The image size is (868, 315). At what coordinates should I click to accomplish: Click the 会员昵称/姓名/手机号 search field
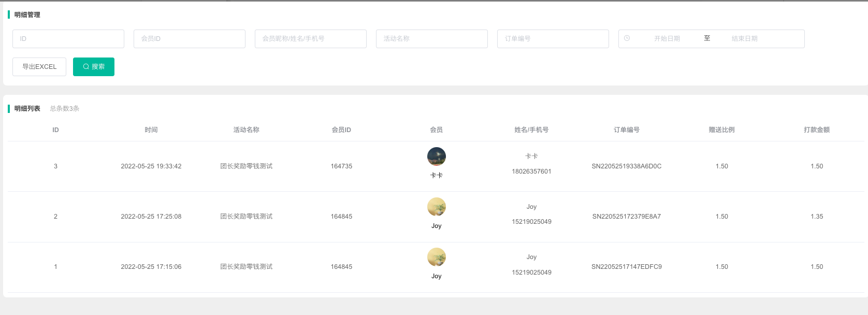[311, 39]
